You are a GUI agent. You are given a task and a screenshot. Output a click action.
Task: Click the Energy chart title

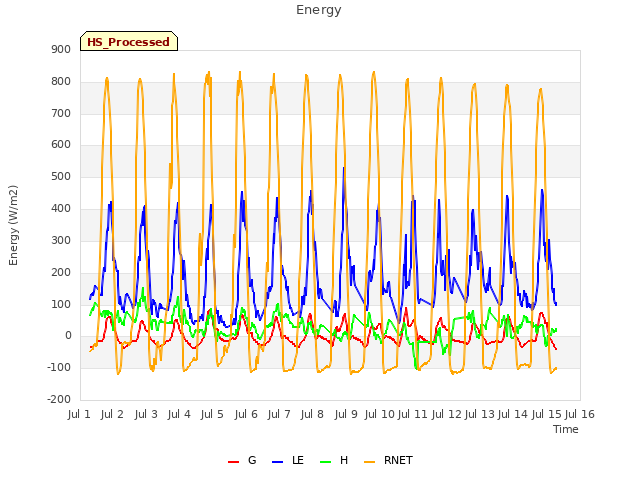(x=318, y=10)
